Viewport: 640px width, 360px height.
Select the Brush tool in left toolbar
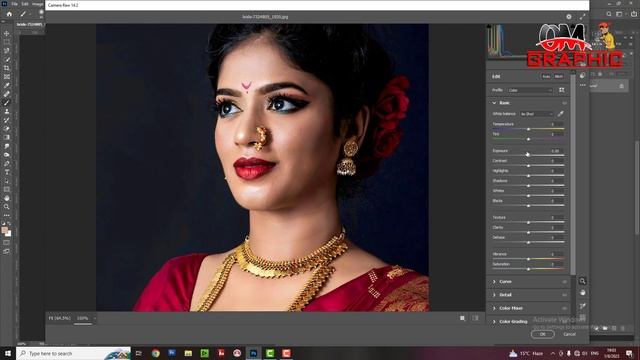click(7, 102)
